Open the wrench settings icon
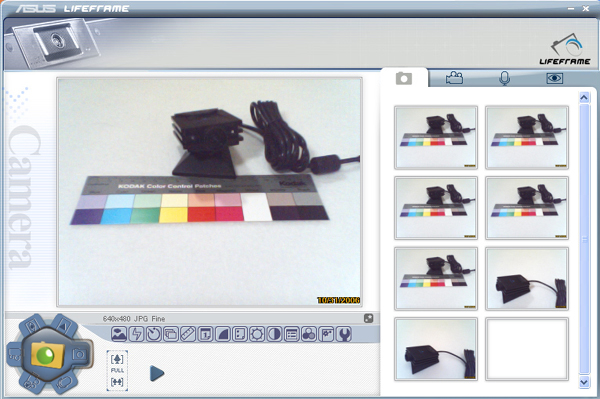 (343, 334)
